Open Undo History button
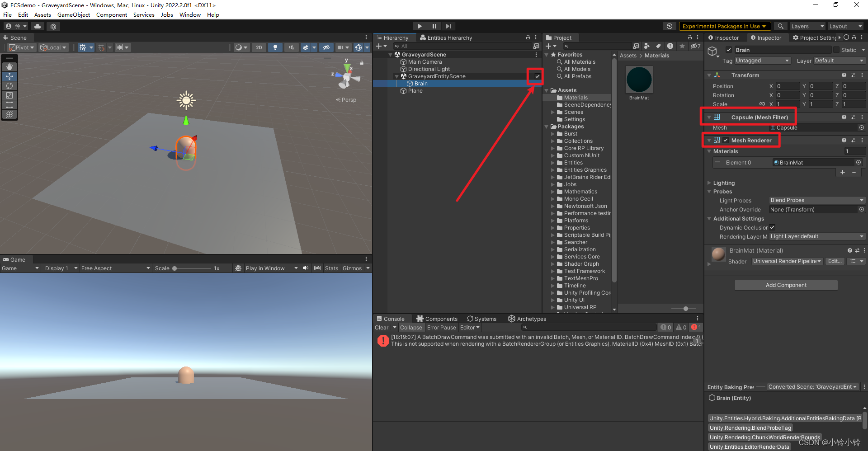This screenshot has width=868, height=451. 669,26
